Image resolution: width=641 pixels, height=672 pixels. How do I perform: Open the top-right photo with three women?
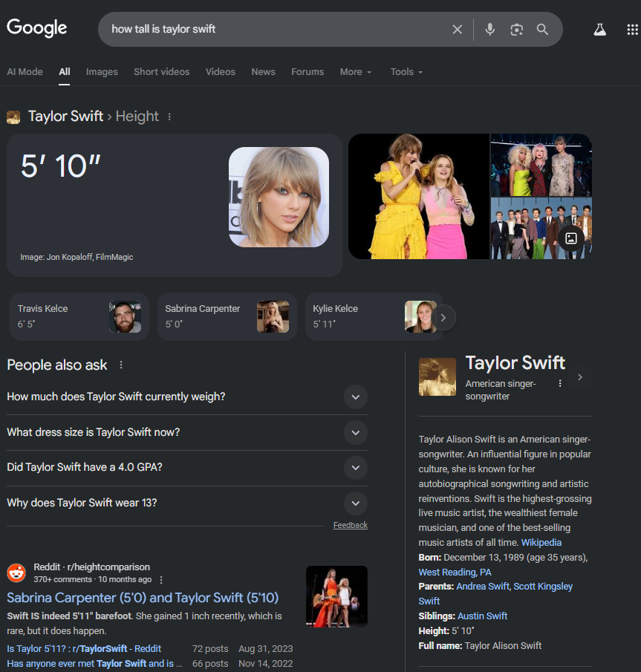coord(541,165)
